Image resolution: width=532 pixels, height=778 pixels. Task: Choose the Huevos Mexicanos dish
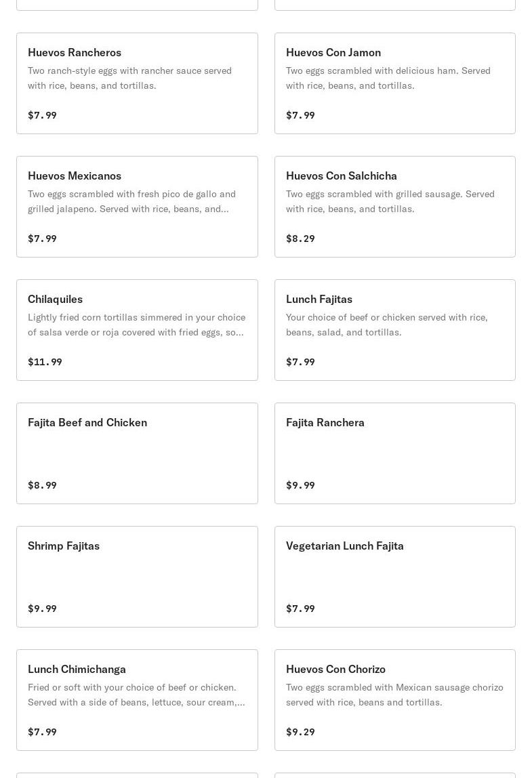75,176
